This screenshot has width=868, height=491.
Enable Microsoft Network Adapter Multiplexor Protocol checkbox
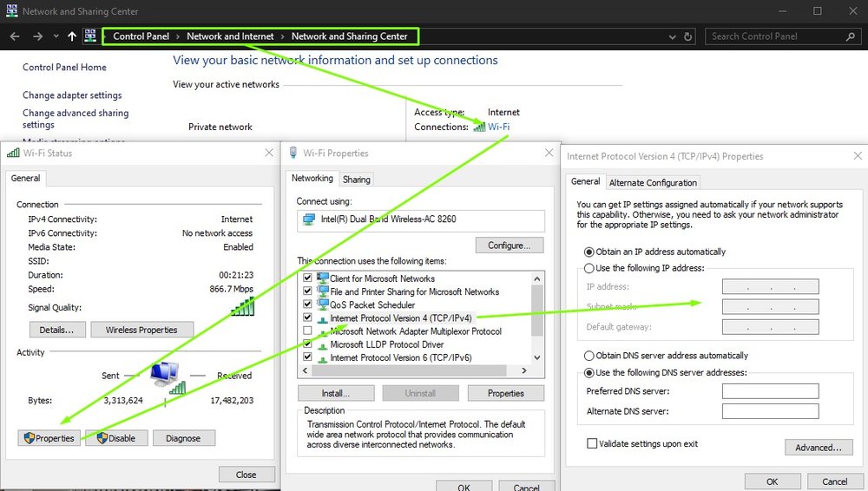pos(307,331)
